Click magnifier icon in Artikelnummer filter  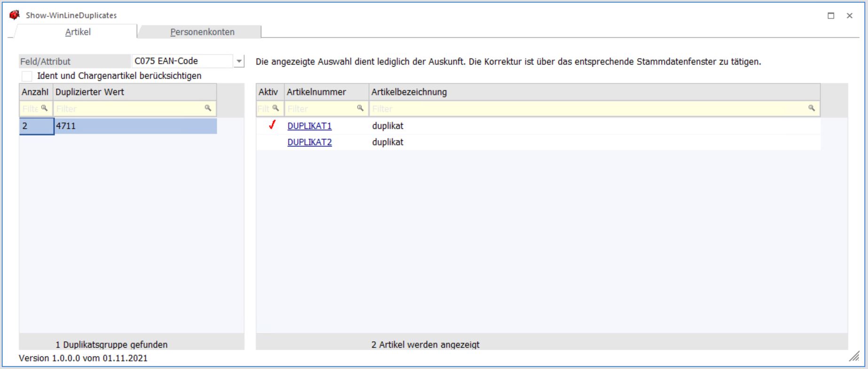point(360,108)
